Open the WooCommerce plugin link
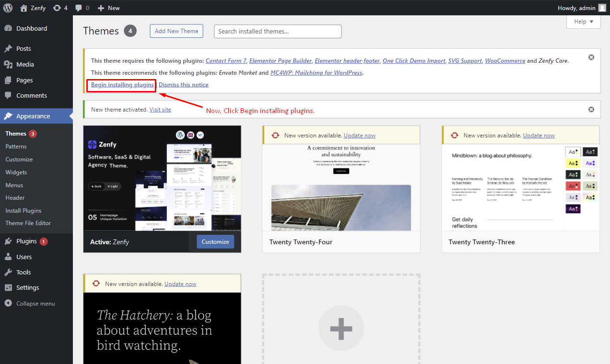The image size is (610, 364). click(505, 61)
